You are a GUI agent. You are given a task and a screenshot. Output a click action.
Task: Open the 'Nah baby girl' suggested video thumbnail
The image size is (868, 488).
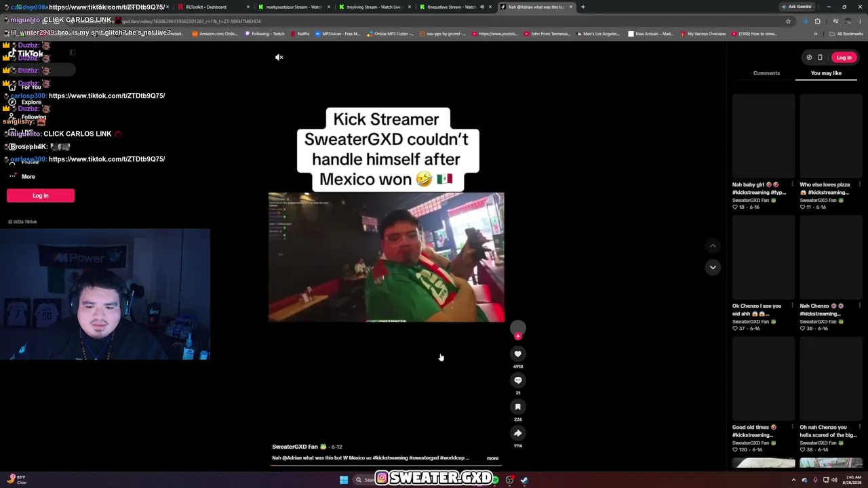point(764,136)
